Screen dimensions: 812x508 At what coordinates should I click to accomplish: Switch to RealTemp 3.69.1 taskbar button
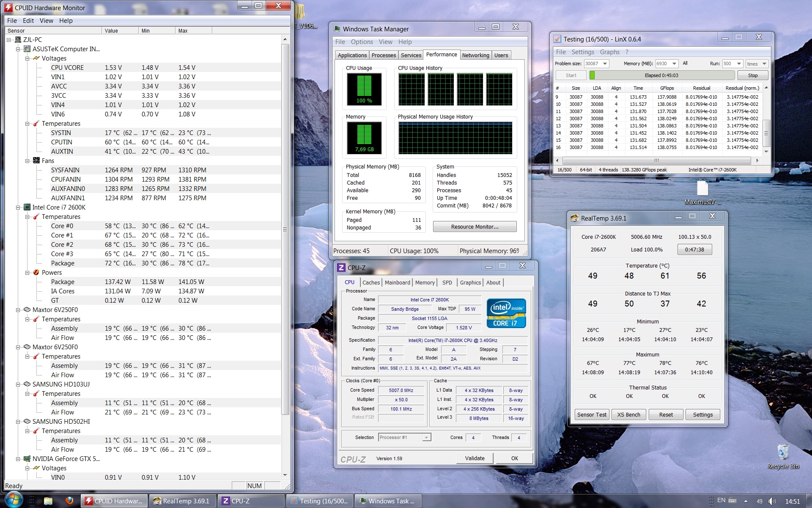coord(183,501)
